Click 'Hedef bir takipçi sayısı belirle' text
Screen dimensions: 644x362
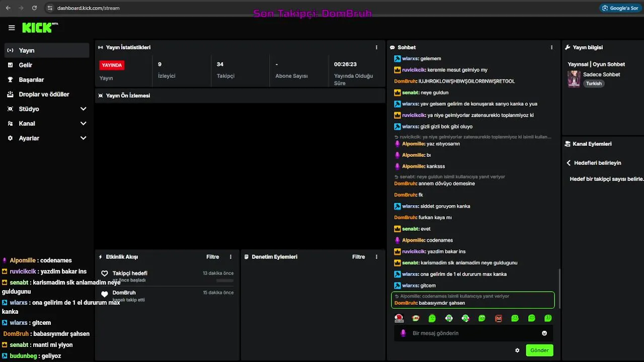coord(606,179)
